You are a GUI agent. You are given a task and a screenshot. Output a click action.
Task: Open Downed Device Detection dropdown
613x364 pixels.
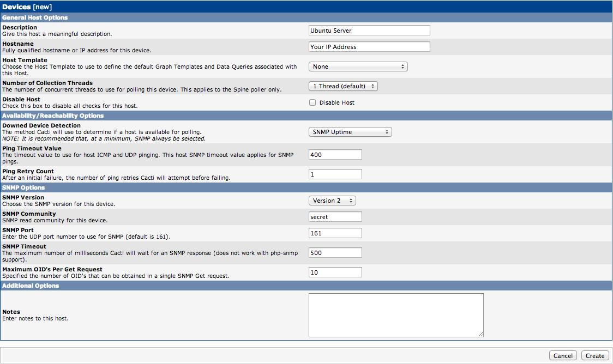(350, 132)
